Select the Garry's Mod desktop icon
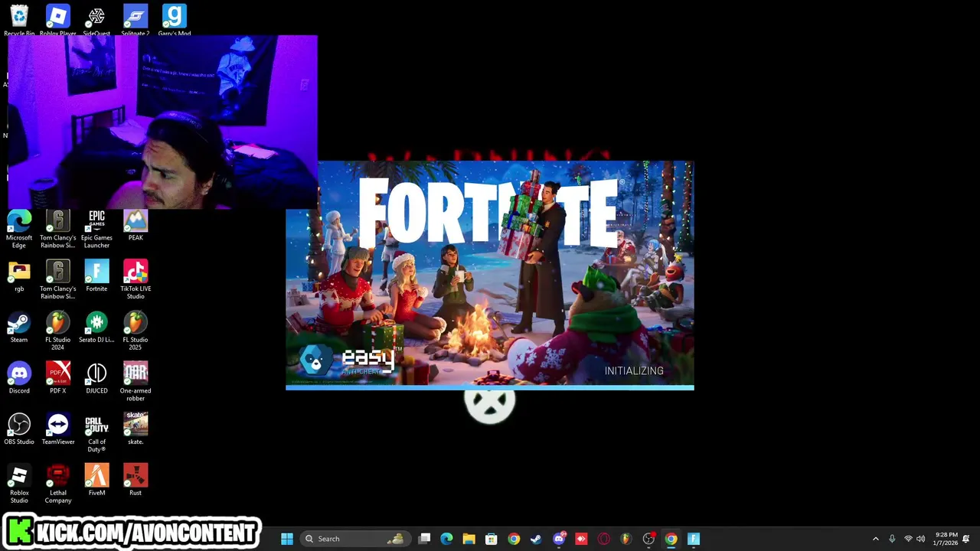The width and height of the screenshot is (980, 551). [174, 20]
